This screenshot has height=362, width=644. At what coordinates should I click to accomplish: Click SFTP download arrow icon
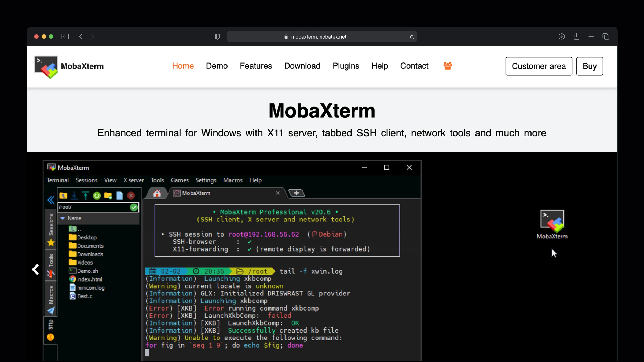click(74, 195)
